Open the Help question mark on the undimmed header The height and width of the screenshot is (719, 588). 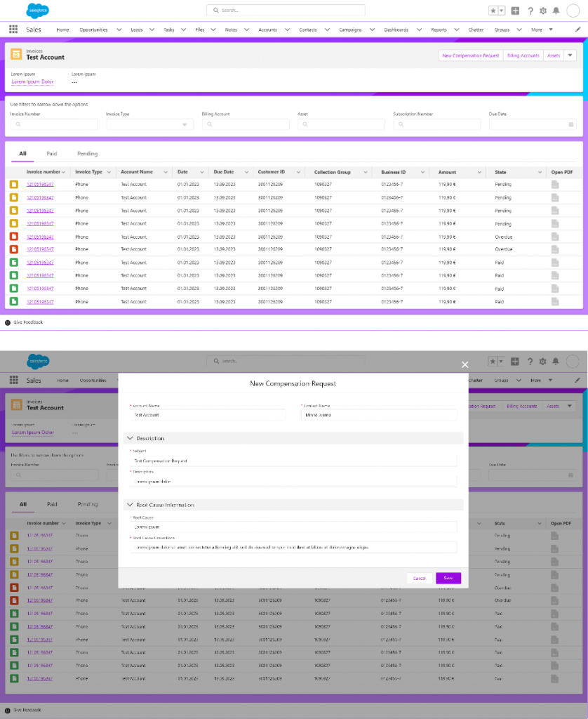(x=530, y=11)
